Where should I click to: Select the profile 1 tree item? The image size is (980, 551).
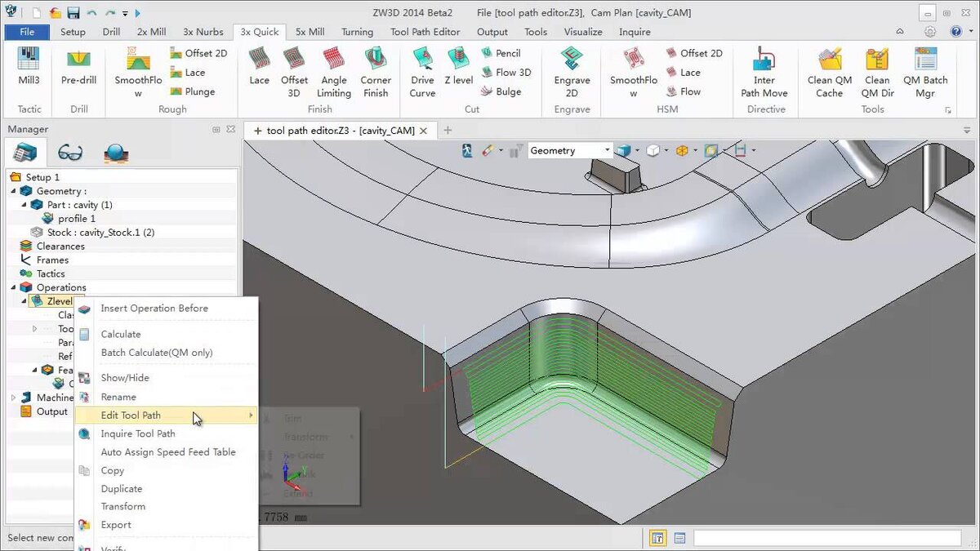point(69,219)
